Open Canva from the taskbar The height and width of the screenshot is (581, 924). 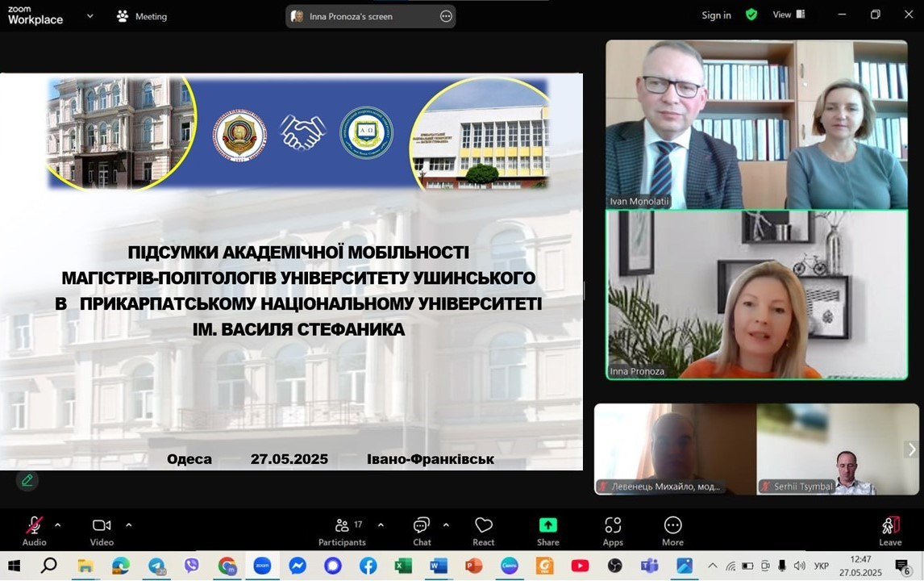tap(509, 566)
